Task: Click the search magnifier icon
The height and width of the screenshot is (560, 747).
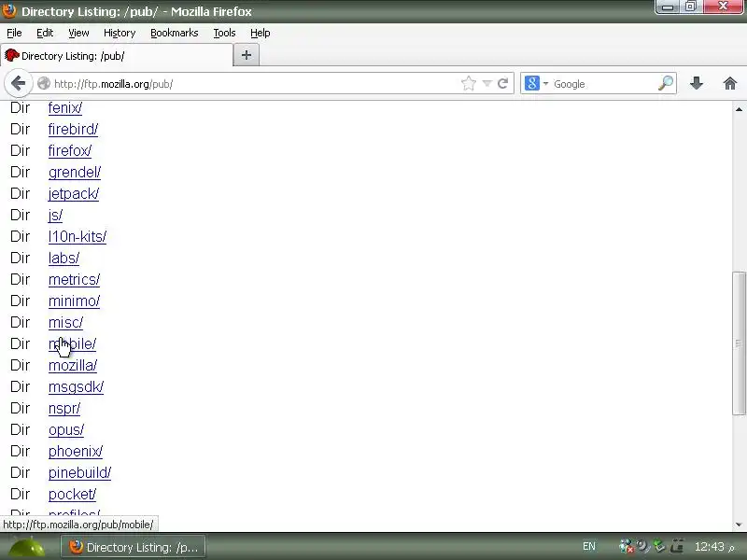Action: tap(666, 83)
